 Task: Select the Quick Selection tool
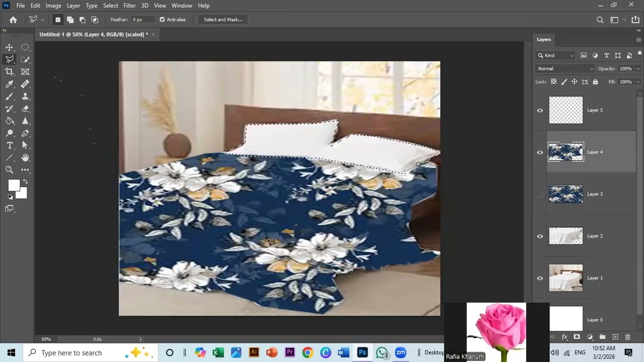pyautogui.click(x=25, y=59)
